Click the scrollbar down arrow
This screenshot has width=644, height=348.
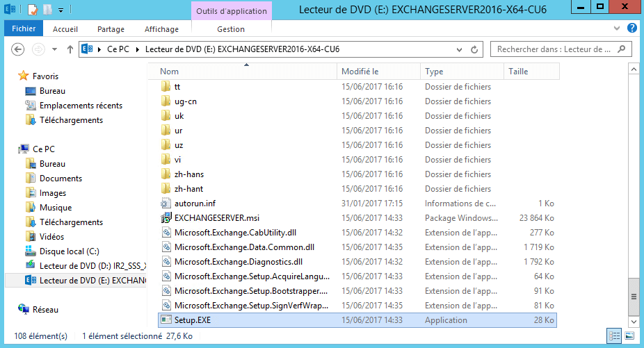(634, 322)
